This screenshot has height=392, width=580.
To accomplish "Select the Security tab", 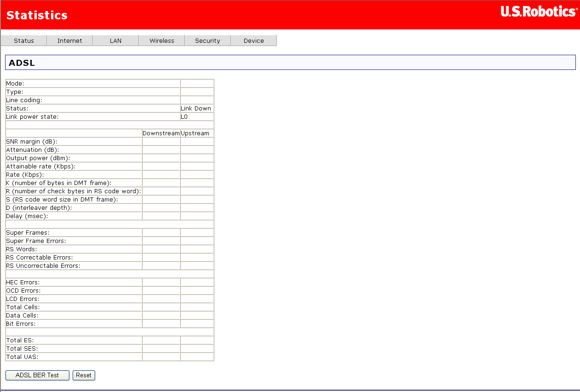I will pyautogui.click(x=208, y=40).
